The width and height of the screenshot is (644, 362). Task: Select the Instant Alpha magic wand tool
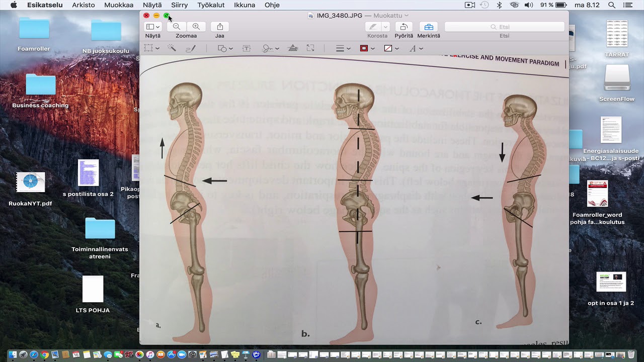point(172,48)
